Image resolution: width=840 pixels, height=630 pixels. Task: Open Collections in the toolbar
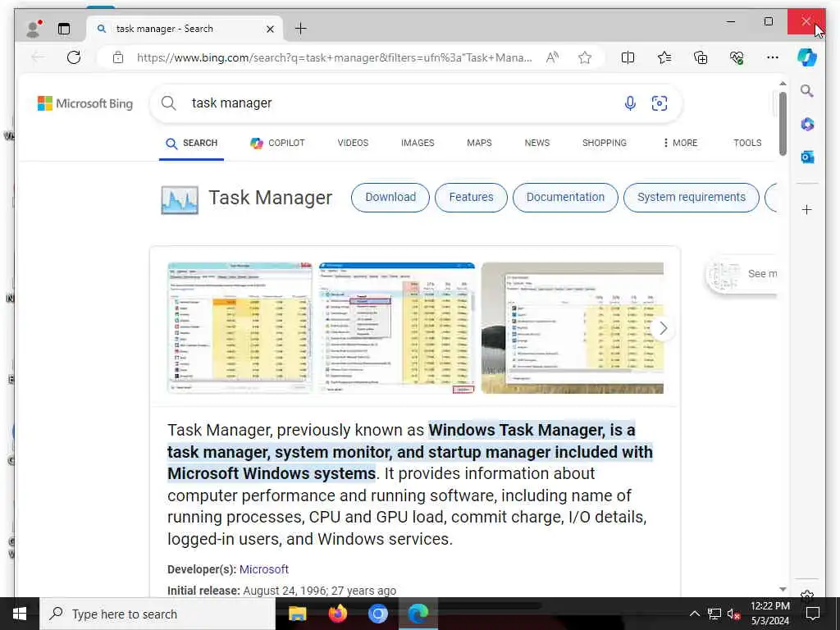click(x=701, y=57)
